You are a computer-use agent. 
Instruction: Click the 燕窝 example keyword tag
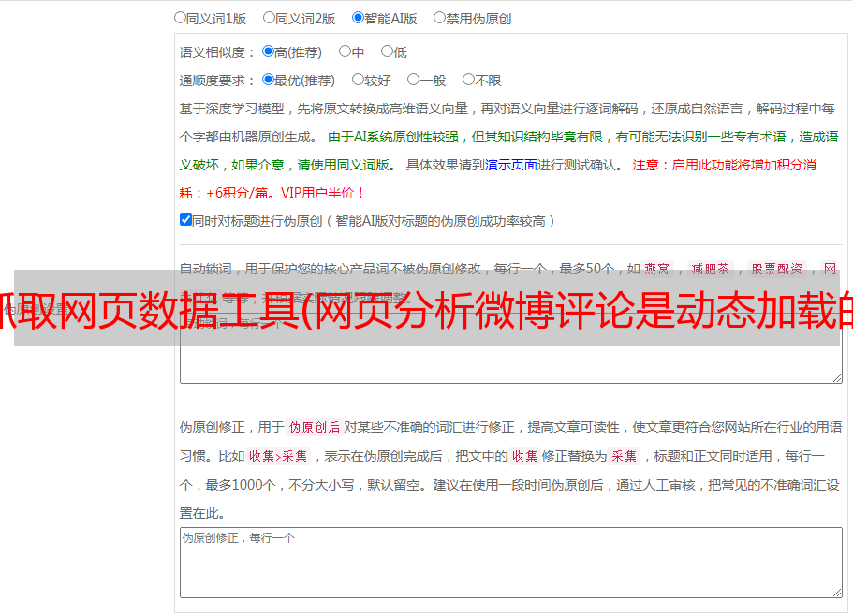656,269
